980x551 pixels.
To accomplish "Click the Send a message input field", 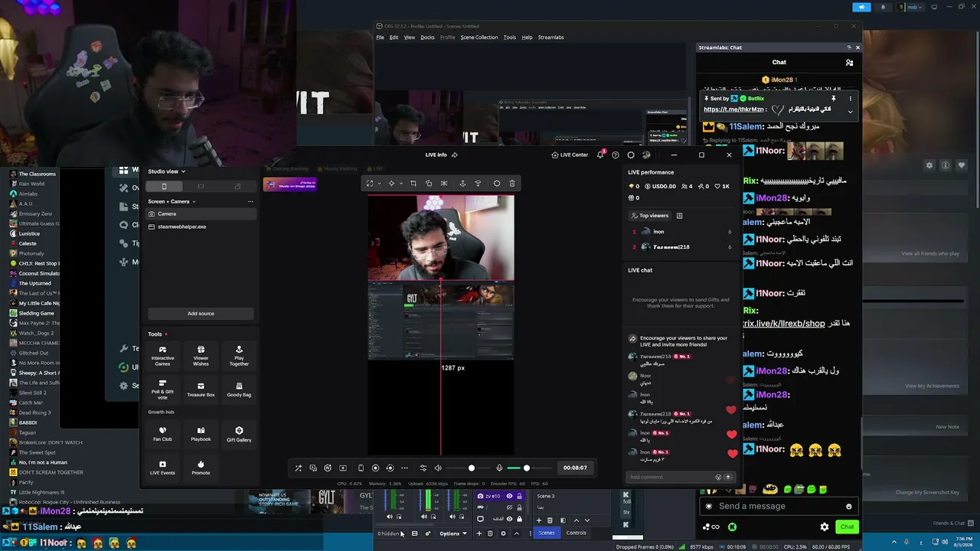I will [x=778, y=506].
